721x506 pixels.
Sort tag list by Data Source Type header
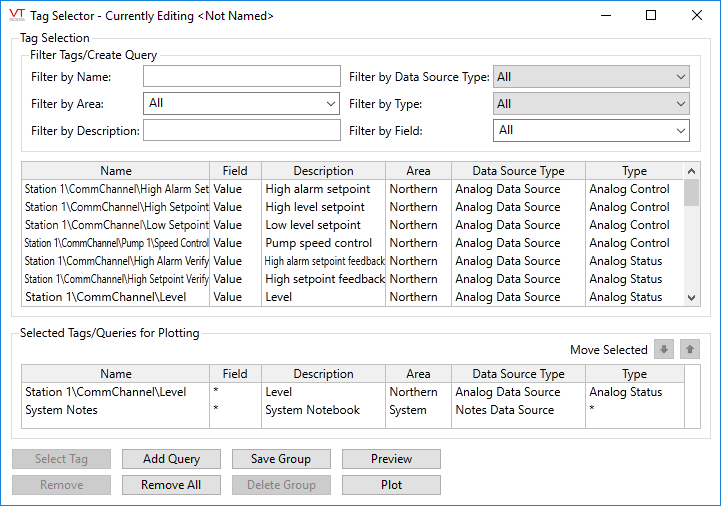(x=518, y=171)
